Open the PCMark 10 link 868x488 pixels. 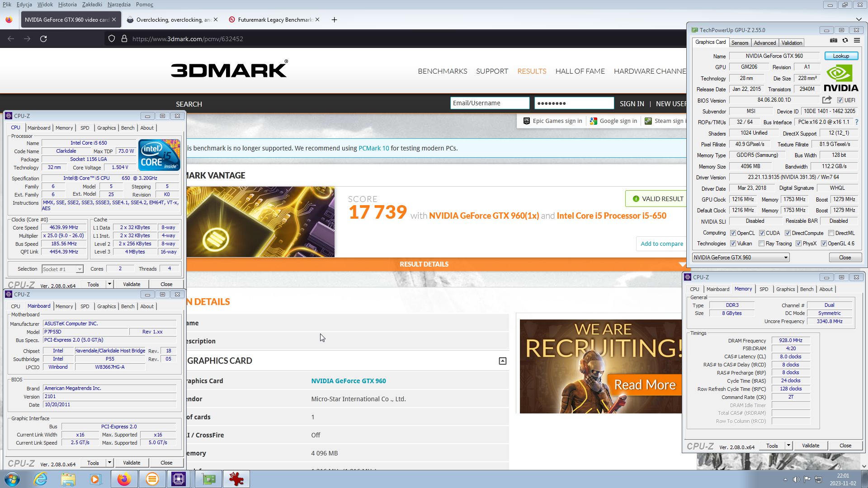coord(373,148)
